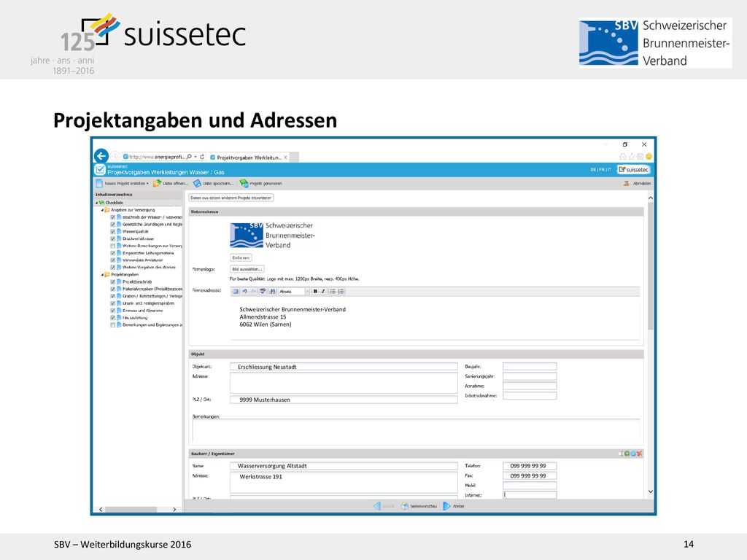Open Gesetzliche Grundlagen tree item
The image size is (747, 560).
(152, 225)
